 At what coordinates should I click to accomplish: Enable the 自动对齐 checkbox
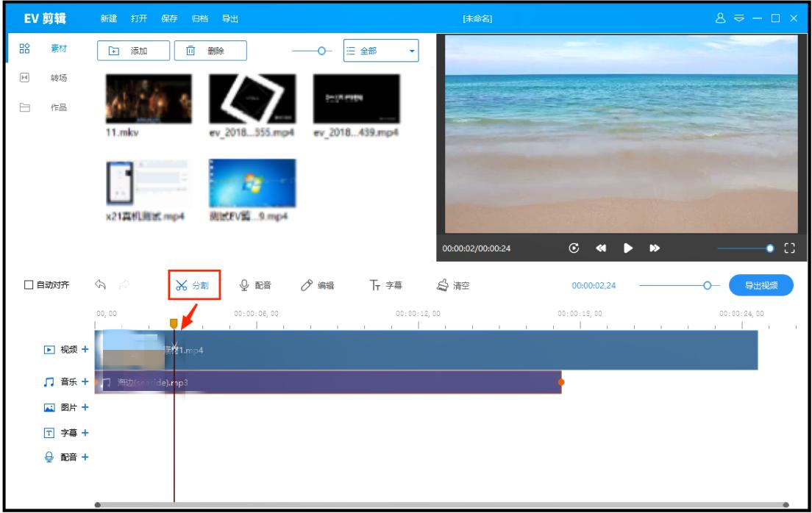(29, 286)
